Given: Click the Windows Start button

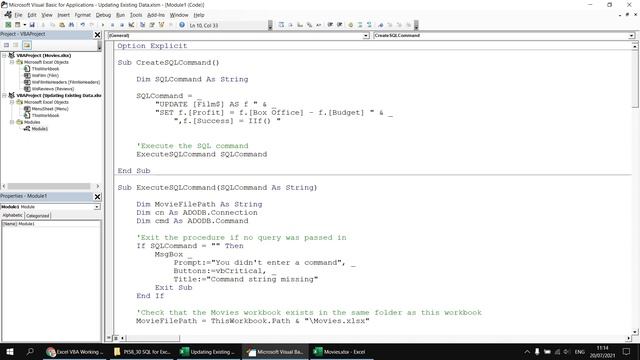Looking at the screenshot, I should click(x=10, y=351).
